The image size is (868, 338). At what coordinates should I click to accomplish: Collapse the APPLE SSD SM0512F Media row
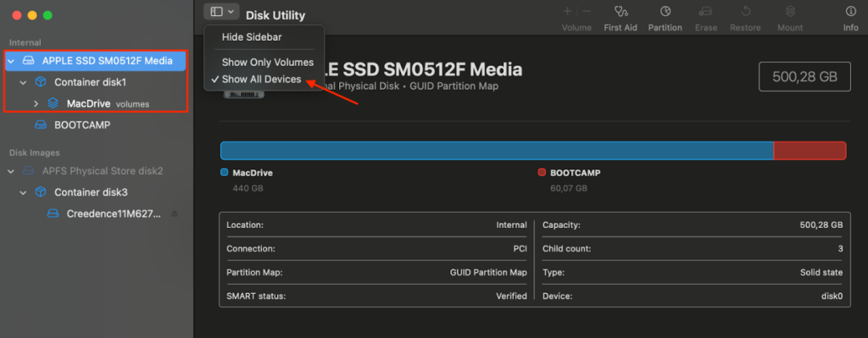pyautogui.click(x=11, y=61)
